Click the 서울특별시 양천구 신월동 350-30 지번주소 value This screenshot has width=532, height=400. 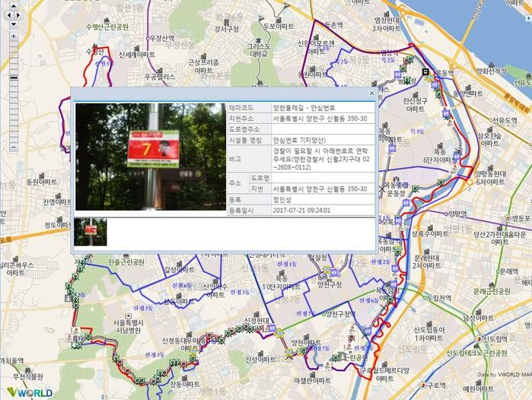click(320, 119)
